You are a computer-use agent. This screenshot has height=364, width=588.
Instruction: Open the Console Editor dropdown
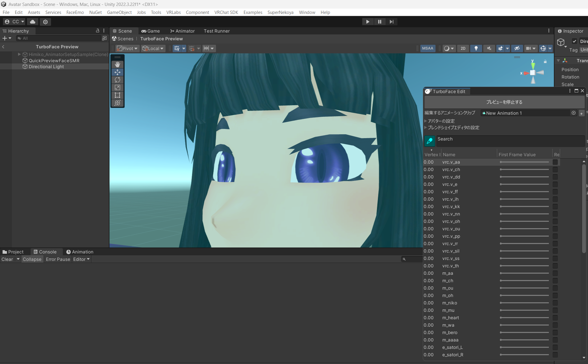coord(81,259)
